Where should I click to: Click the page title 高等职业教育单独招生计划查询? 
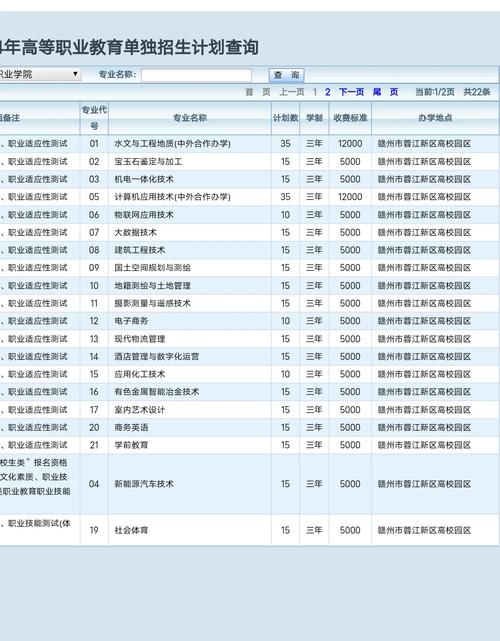tap(140, 47)
